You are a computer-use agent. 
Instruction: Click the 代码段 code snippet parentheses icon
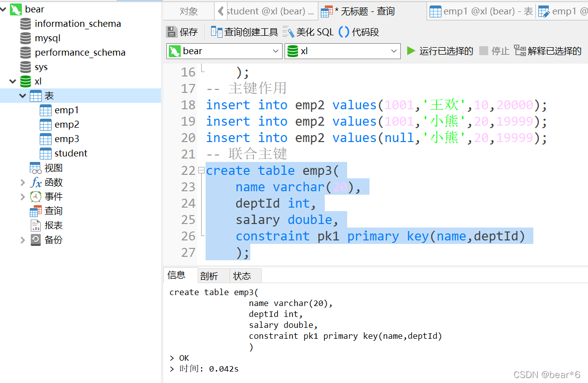[344, 32]
